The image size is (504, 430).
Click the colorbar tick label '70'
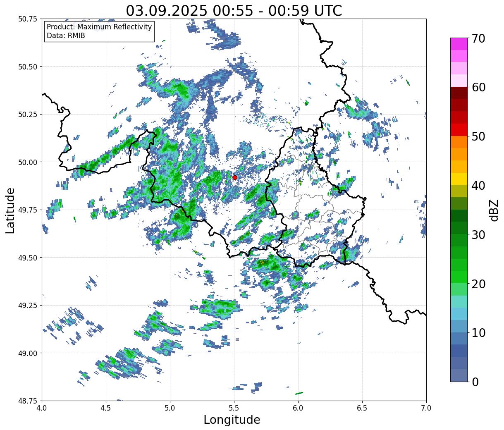(478, 38)
